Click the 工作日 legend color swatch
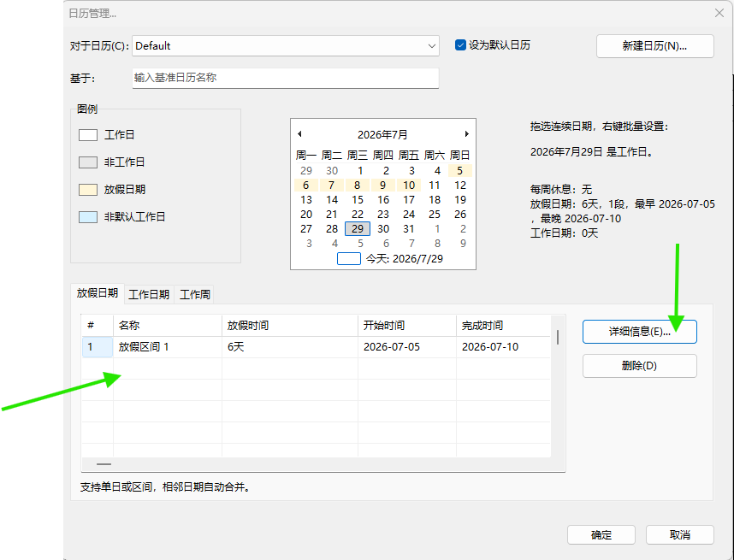Screen dimensions: 734x560 (88, 135)
